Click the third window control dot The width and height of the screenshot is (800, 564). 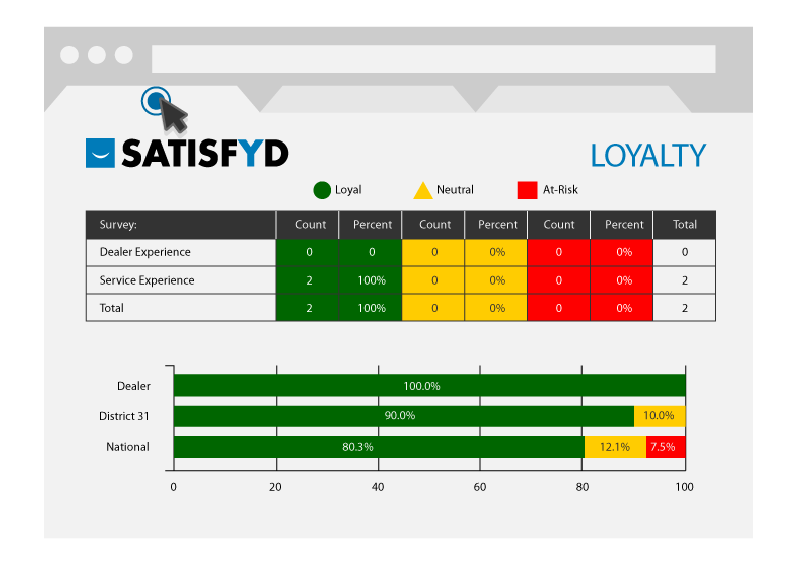click(x=124, y=55)
